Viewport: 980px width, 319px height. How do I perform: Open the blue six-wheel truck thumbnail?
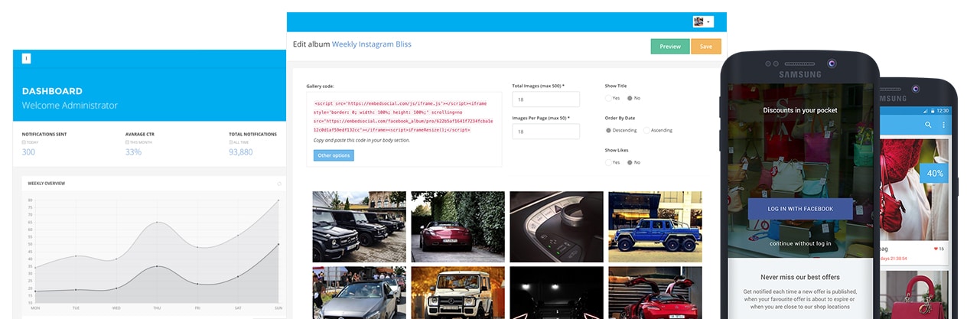point(655,226)
